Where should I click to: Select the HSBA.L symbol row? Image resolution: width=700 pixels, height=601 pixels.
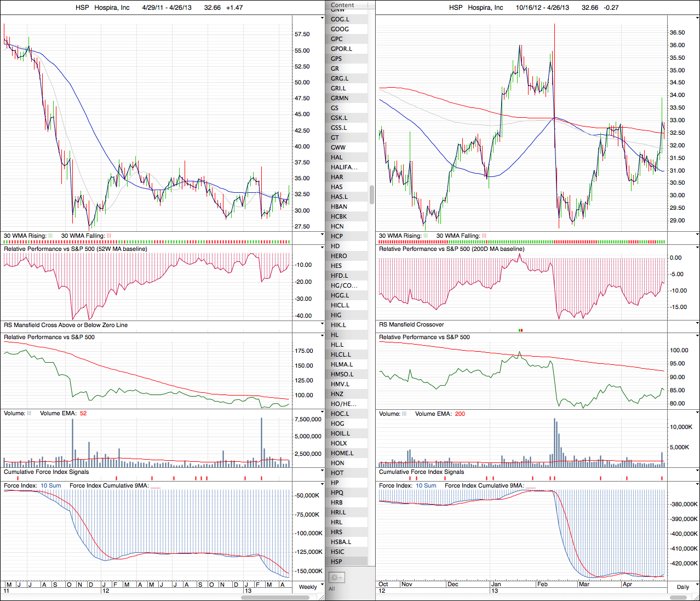tap(341, 542)
